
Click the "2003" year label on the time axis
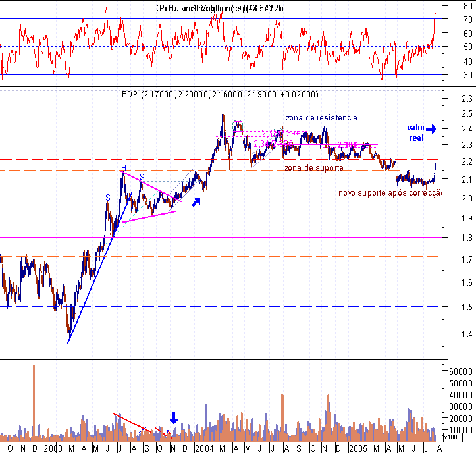click(53, 448)
